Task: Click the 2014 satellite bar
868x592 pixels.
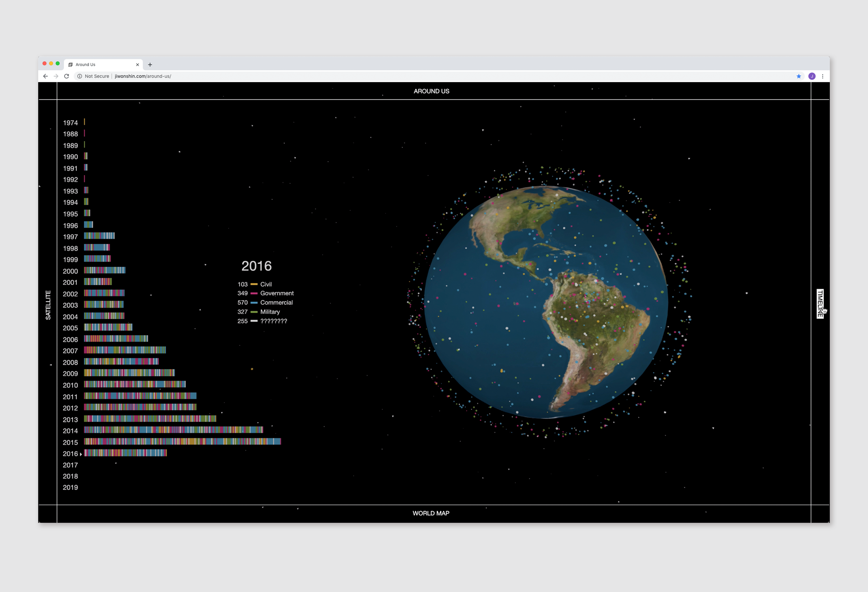Action: pyautogui.click(x=173, y=430)
